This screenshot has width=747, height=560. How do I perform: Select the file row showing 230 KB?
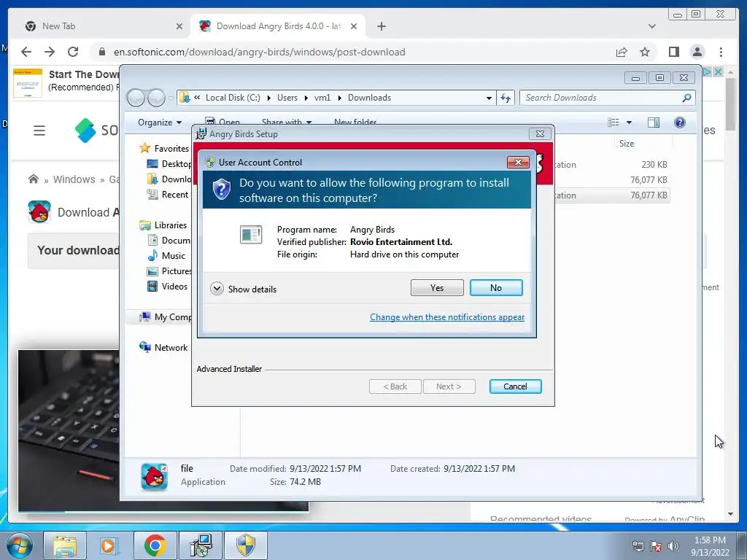click(612, 165)
